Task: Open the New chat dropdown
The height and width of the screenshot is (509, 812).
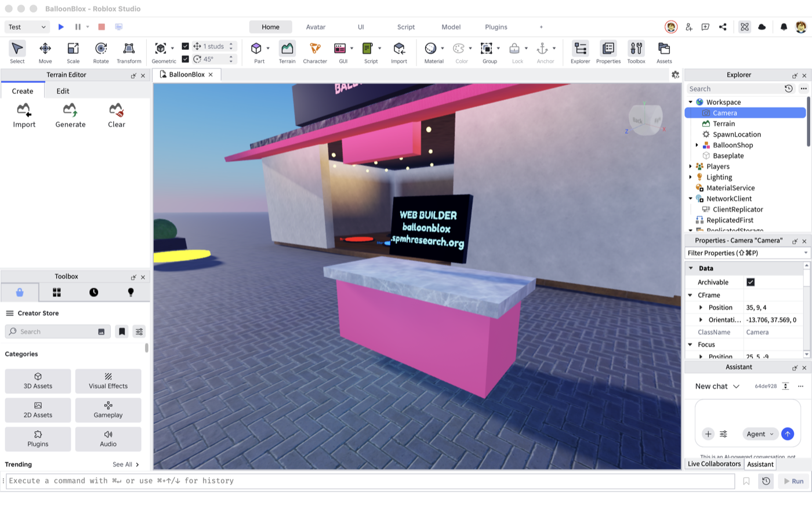Action: click(x=717, y=386)
